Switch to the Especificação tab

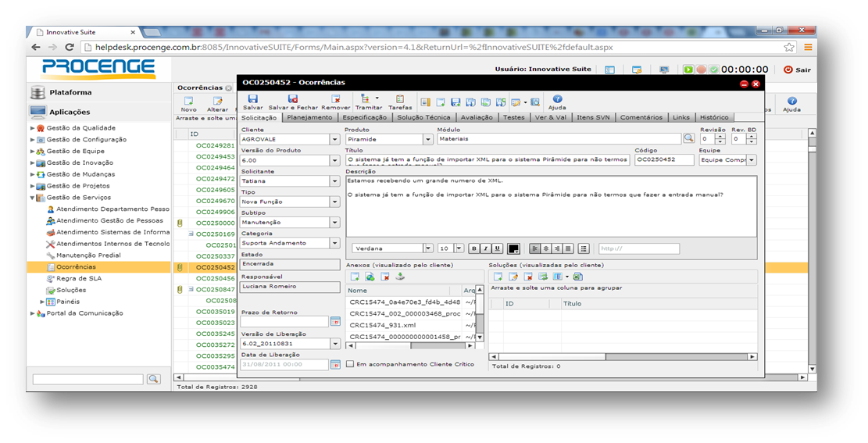tap(364, 117)
